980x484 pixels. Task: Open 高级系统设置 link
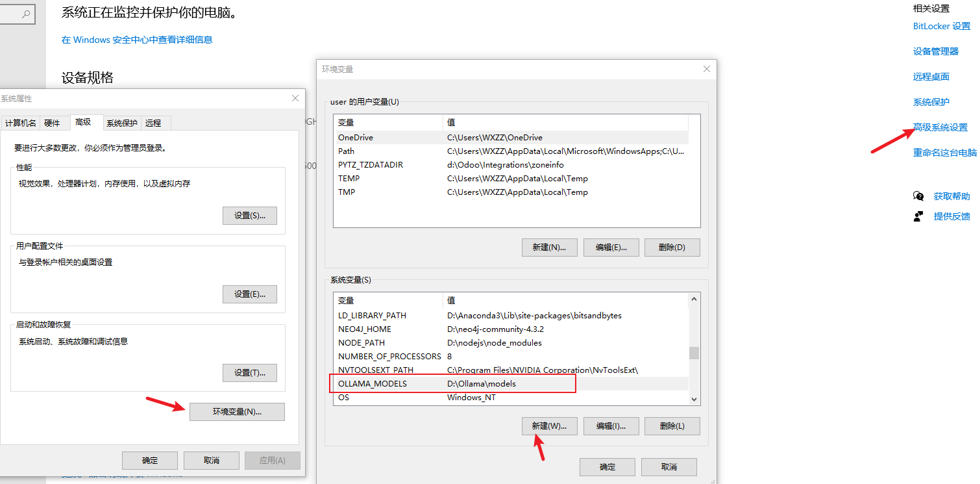940,127
